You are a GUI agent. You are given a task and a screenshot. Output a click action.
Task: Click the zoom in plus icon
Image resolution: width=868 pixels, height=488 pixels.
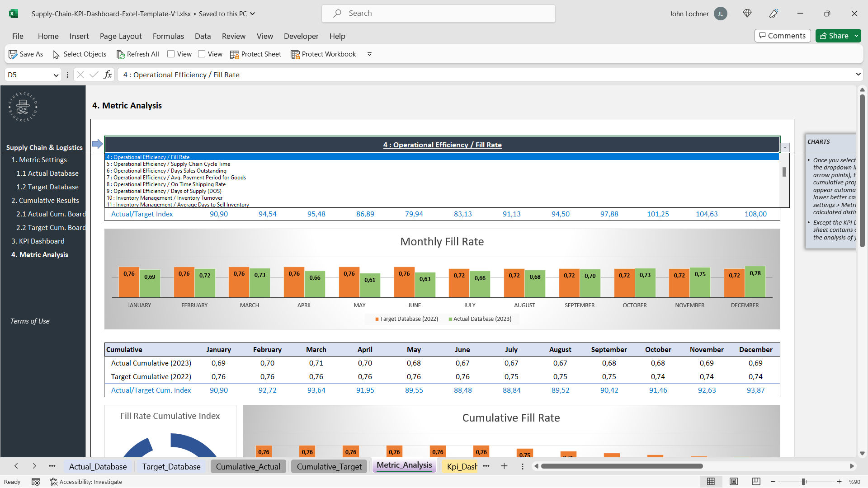point(839,482)
